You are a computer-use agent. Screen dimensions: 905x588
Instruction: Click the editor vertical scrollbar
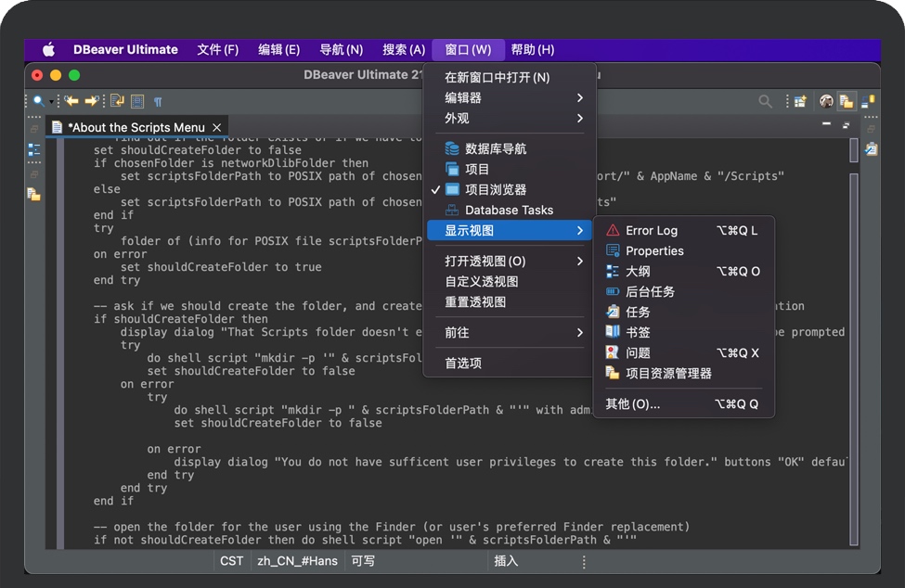[854, 151]
